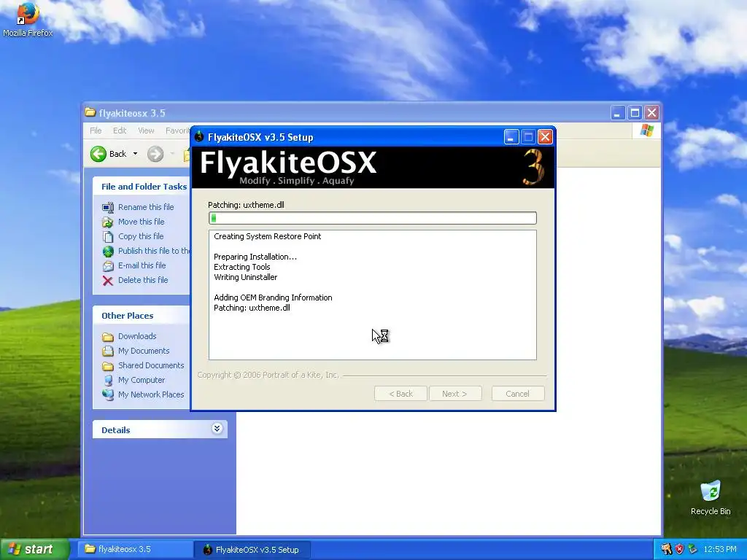Switch to flyakiteosx 3.5 taskbar button
The width and height of the screenshot is (747, 560).
pyautogui.click(x=134, y=549)
